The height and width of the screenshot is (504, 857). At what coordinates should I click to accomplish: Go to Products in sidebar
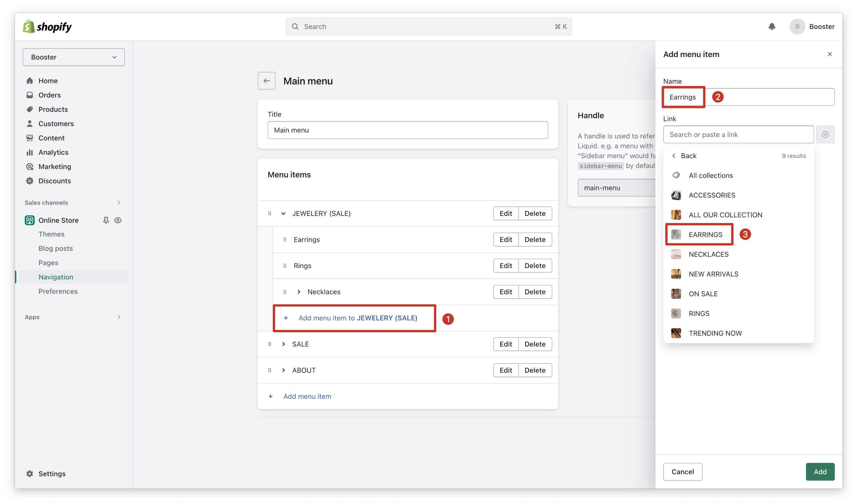pyautogui.click(x=53, y=110)
